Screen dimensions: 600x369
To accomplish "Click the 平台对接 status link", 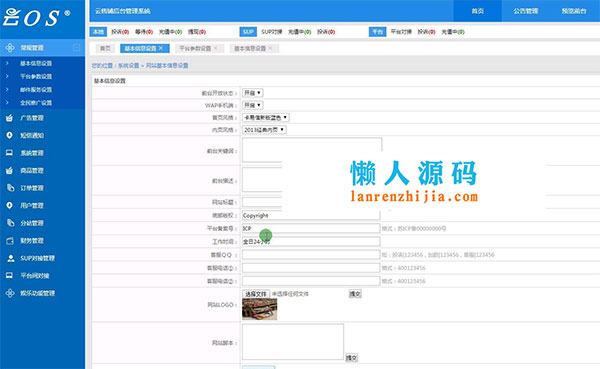I will 401,32.
